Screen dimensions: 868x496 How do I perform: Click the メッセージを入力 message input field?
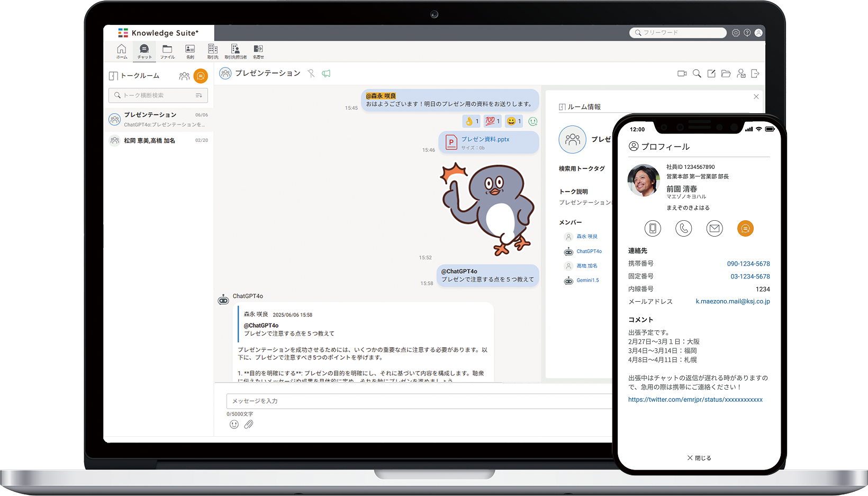(x=418, y=401)
